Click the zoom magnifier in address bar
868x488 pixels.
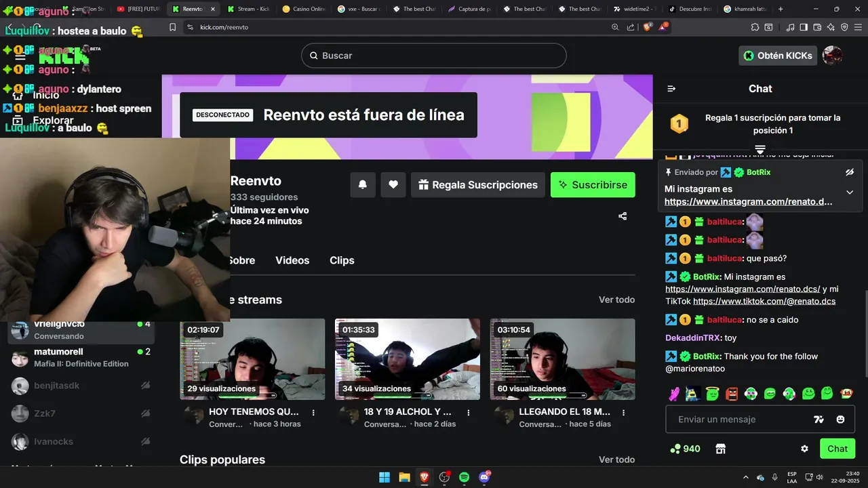(615, 27)
